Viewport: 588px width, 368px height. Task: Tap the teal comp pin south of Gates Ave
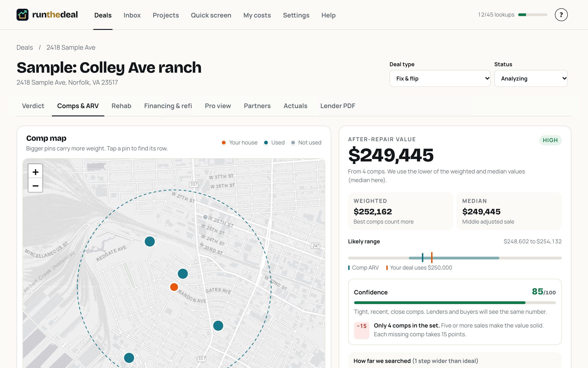[218, 326]
